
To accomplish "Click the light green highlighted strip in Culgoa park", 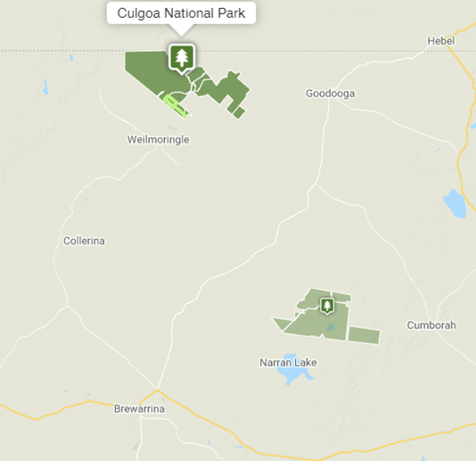I will tap(176, 105).
